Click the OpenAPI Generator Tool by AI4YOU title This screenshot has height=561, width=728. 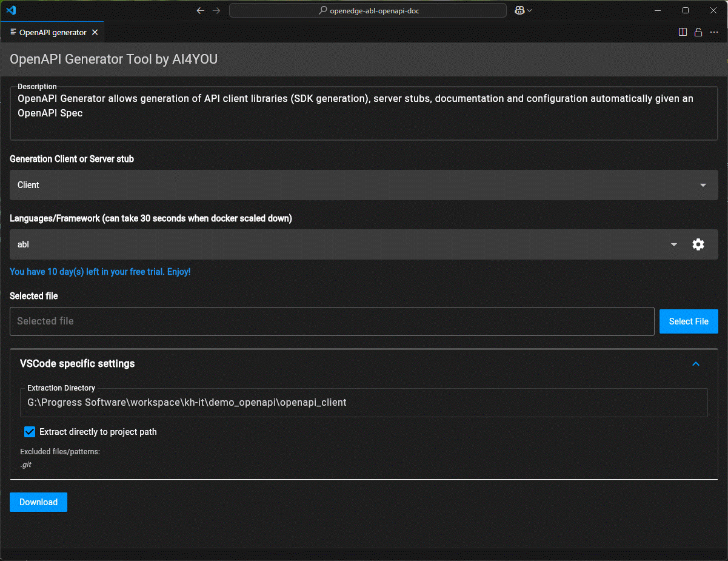pos(114,59)
